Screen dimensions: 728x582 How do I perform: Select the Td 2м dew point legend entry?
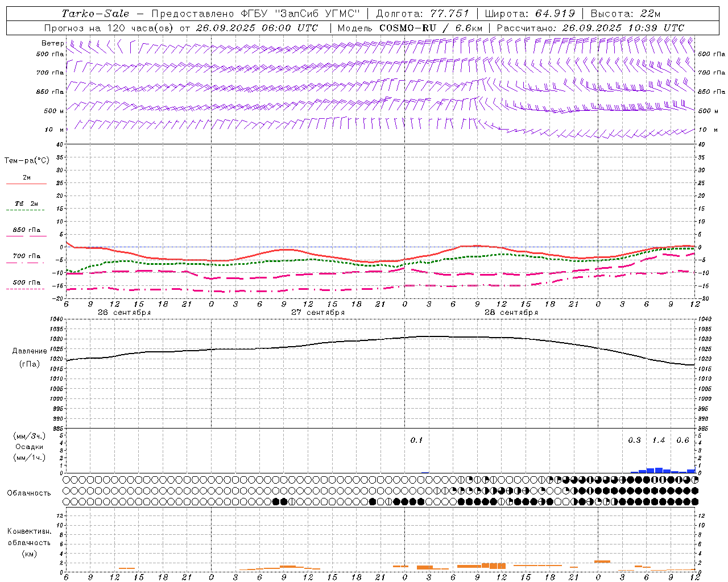(26, 203)
